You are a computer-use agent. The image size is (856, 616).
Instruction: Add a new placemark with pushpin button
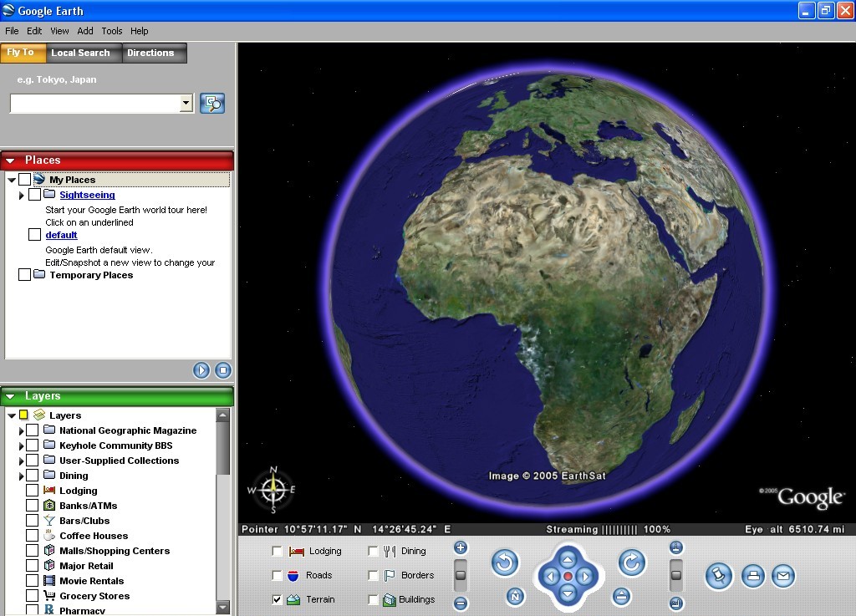pyautogui.click(x=718, y=576)
